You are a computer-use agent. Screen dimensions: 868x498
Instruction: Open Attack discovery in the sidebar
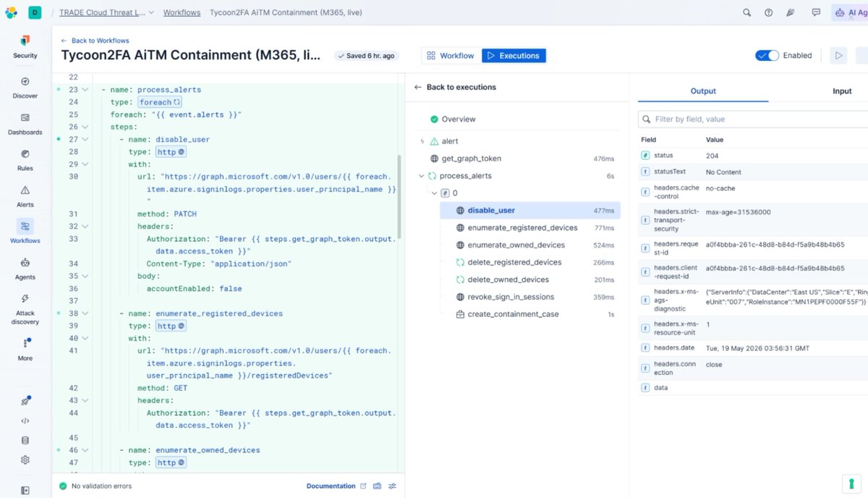[x=25, y=309]
